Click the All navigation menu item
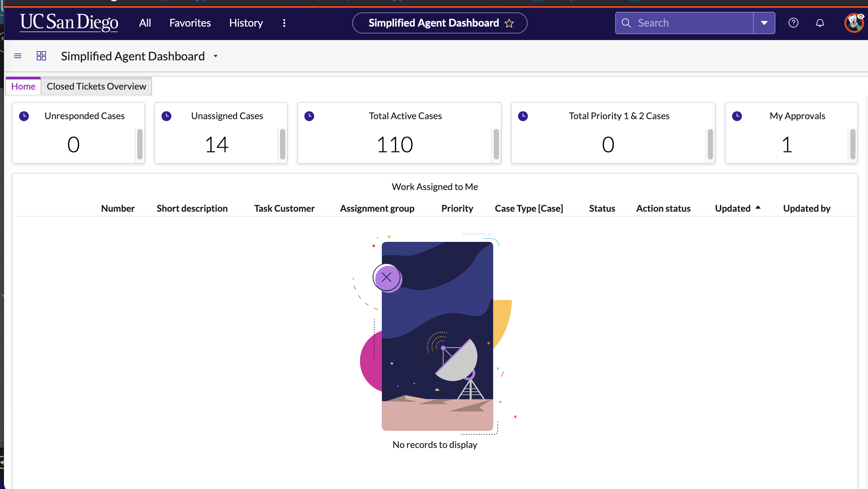 144,23
